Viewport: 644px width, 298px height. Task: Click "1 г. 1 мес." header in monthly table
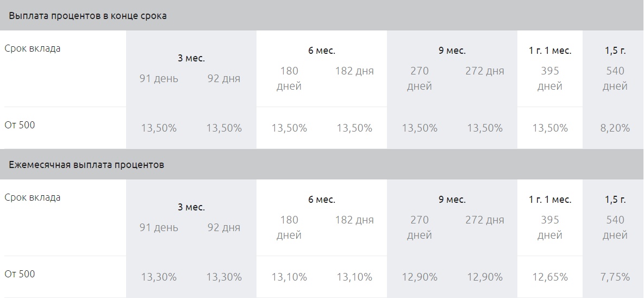550,200
